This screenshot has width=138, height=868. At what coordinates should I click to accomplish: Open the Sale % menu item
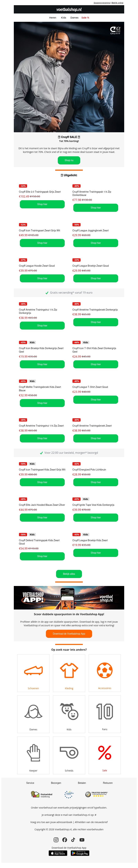[x=85, y=17]
